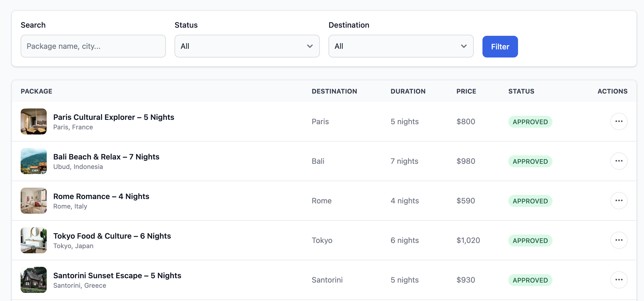This screenshot has height=301, width=644.
Task: Click the Paris package thumbnail image
Action: click(34, 121)
